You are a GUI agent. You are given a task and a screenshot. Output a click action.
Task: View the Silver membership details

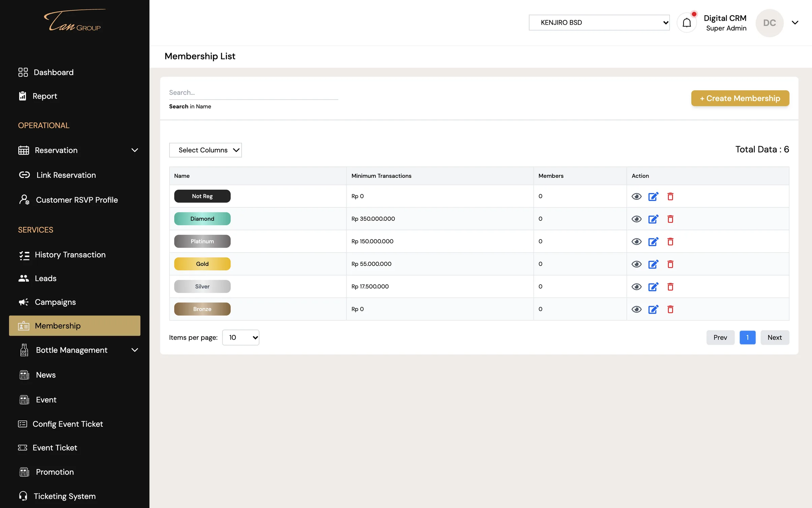(x=636, y=287)
